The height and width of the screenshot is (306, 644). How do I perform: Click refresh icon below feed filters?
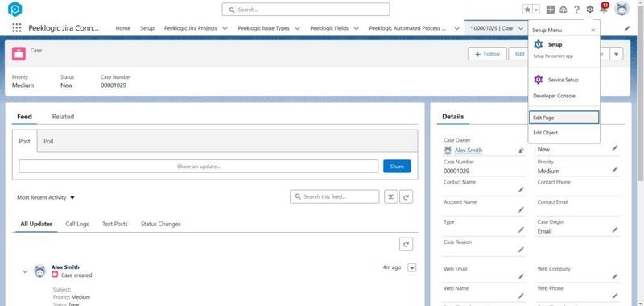[407, 244]
